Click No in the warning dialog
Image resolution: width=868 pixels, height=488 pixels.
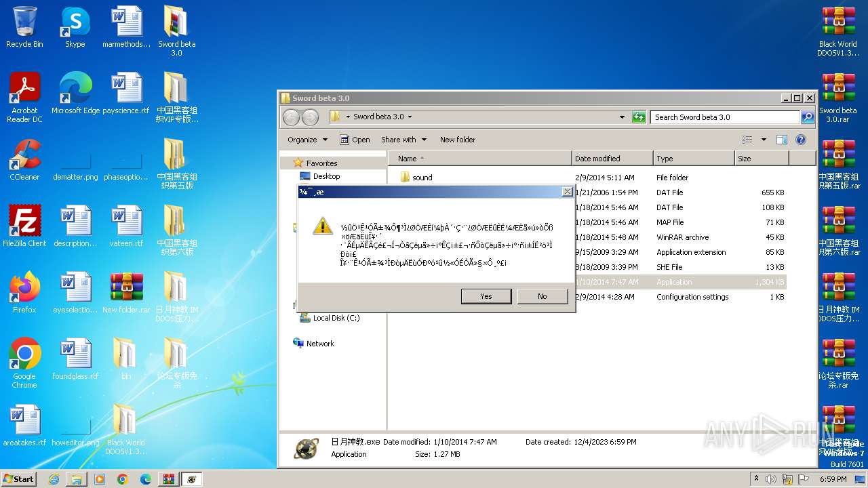tap(542, 296)
